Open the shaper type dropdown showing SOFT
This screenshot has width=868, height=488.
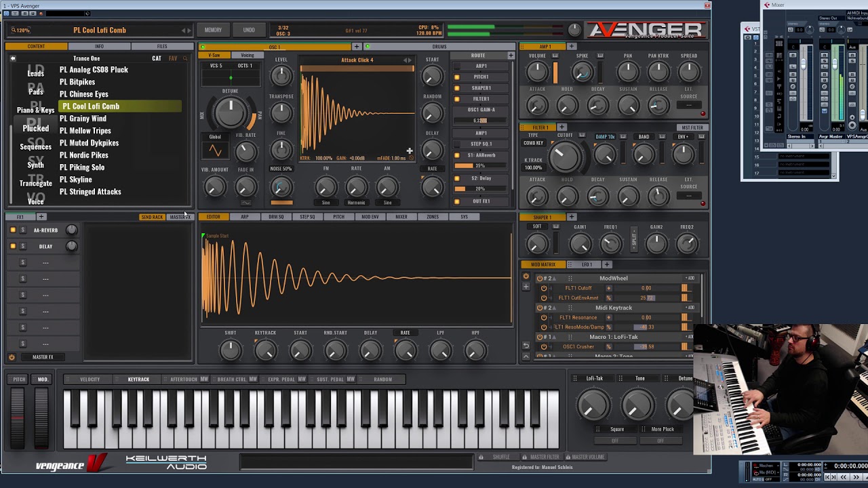pos(537,227)
